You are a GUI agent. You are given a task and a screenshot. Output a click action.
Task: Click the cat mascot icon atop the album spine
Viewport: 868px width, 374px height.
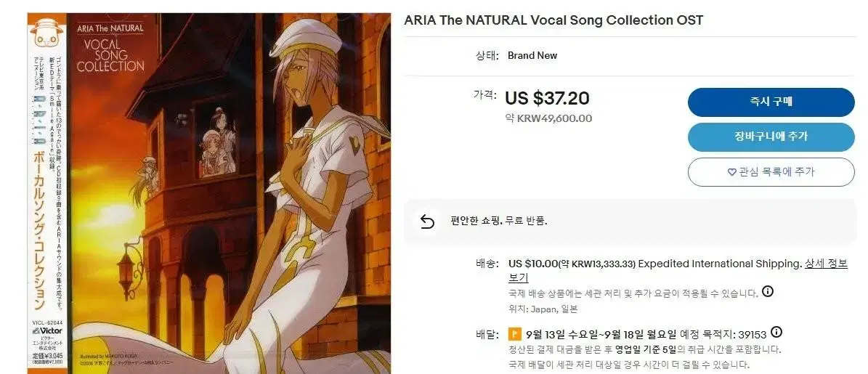(x=45, y=33)
